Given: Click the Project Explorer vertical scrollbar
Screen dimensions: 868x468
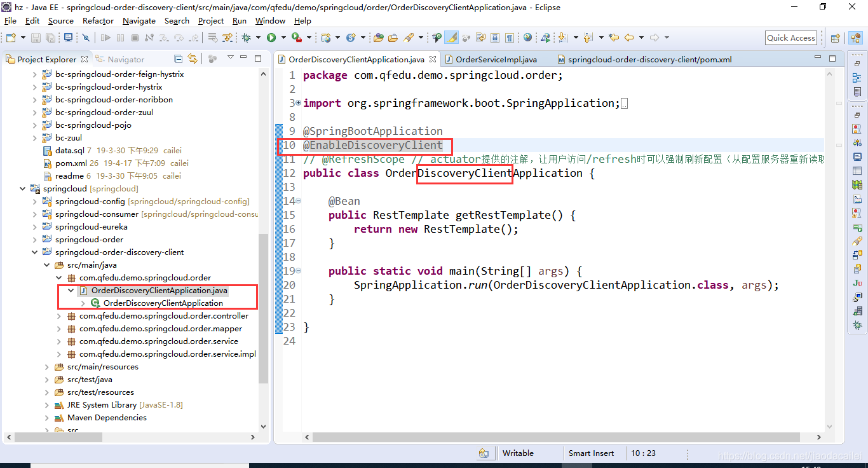Looking at the screenshot, I should [x=263, y=308].
